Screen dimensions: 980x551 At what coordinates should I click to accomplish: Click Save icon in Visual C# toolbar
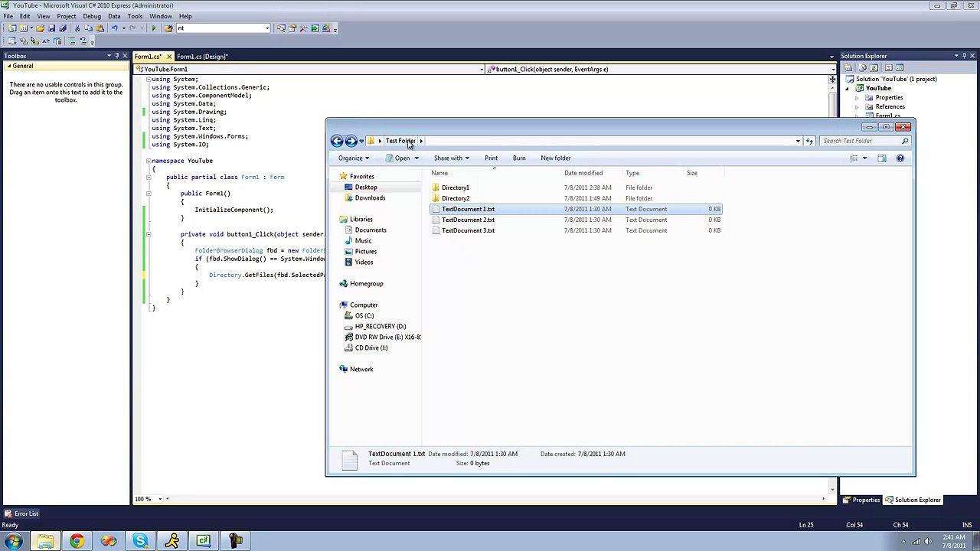[51, 28]
